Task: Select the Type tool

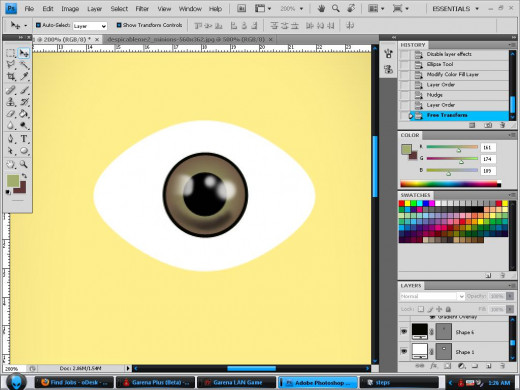Action: [24, 139]
